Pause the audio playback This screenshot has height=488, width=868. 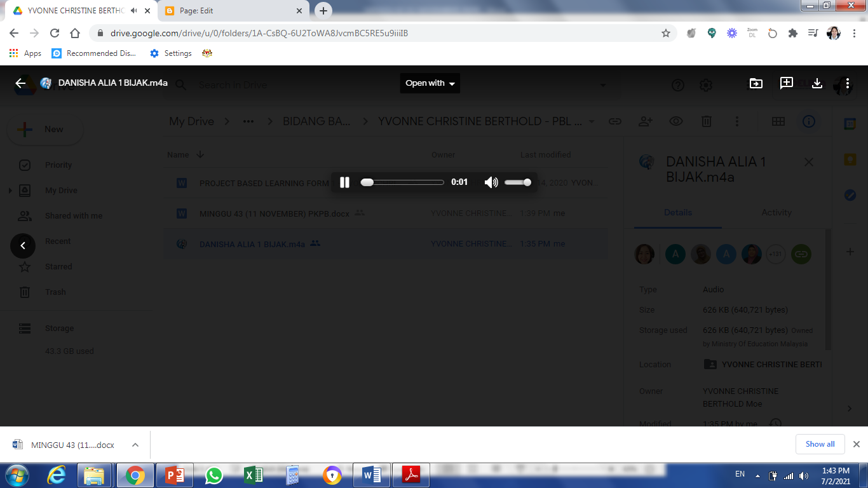pos(344,182)
